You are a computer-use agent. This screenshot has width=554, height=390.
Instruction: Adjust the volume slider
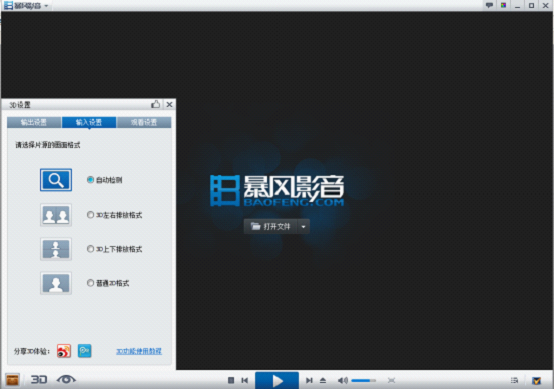364,380
